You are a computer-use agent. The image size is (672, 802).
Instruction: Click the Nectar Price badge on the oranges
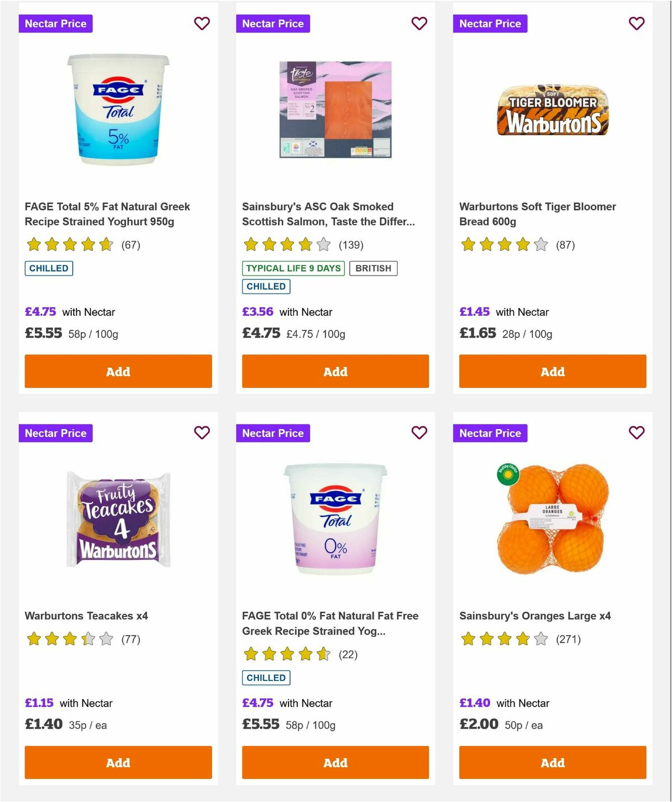pyautogui.click(x=490, y=433)
